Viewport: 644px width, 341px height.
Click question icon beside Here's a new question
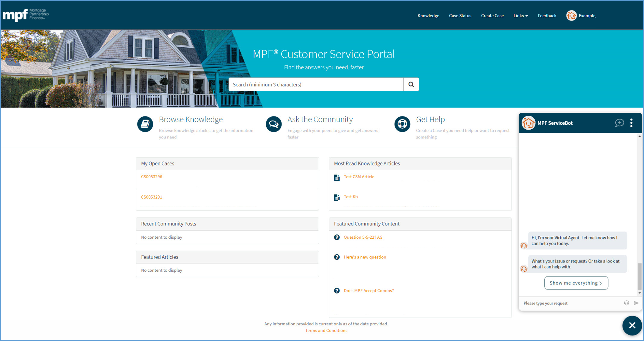[x=337, y=257]
